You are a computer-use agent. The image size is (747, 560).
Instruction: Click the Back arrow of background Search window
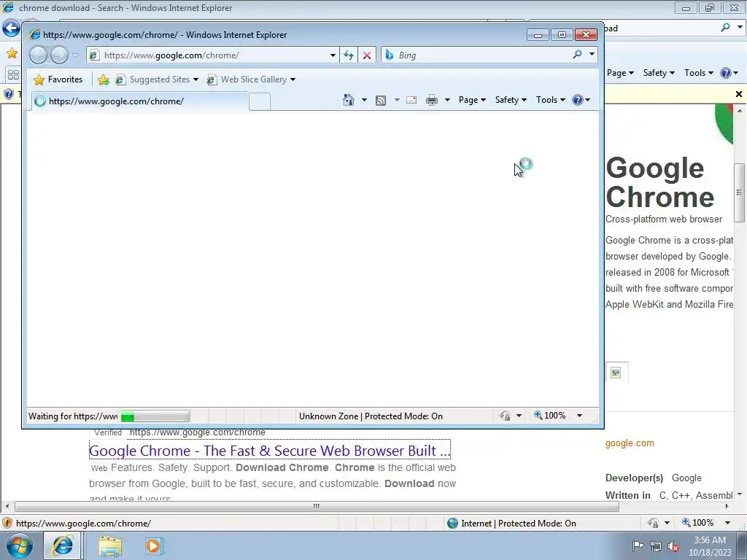[x=10, y=28]
